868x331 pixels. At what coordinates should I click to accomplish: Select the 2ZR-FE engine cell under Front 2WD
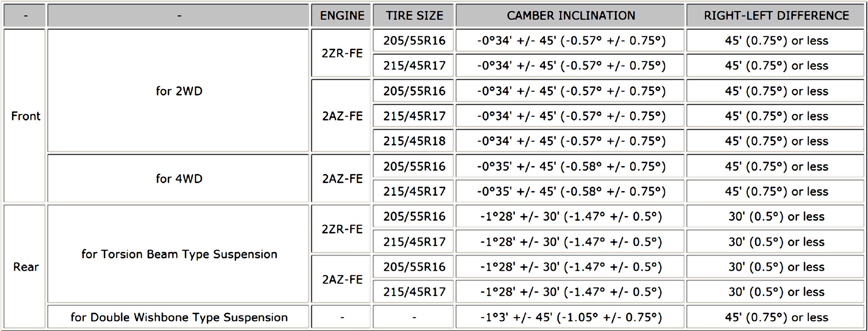342,53
